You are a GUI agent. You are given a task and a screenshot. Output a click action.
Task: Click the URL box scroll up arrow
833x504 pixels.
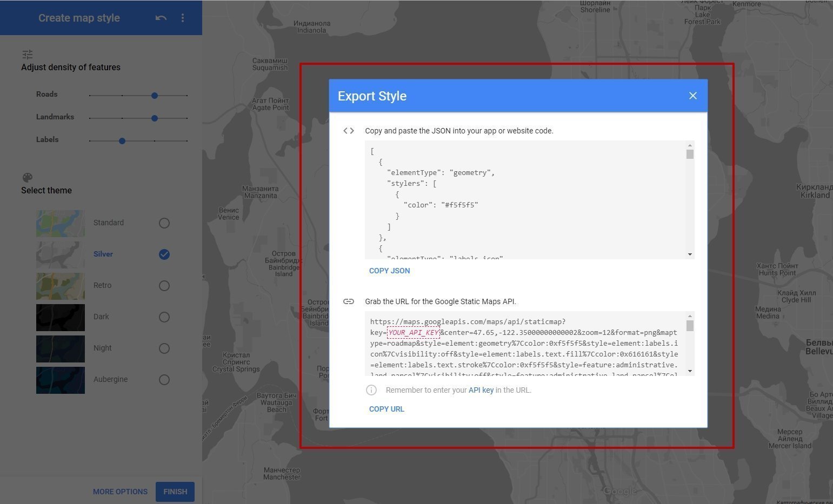(x=690, y=315)
